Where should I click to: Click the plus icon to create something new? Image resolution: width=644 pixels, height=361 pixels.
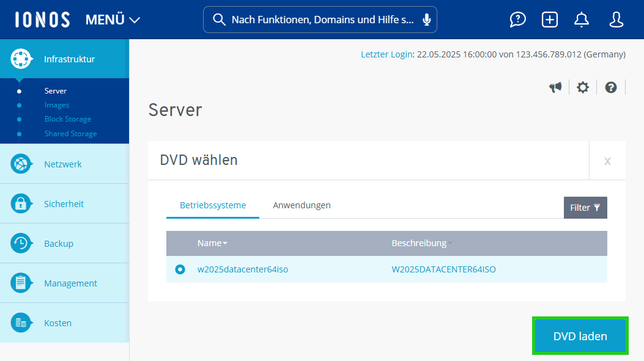tap(549, 20)
